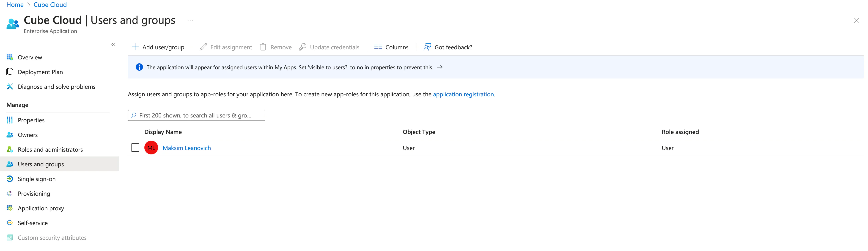Click the Overview grid icon in sidebar
Screen dimensions: 868x251
(10, 57)
